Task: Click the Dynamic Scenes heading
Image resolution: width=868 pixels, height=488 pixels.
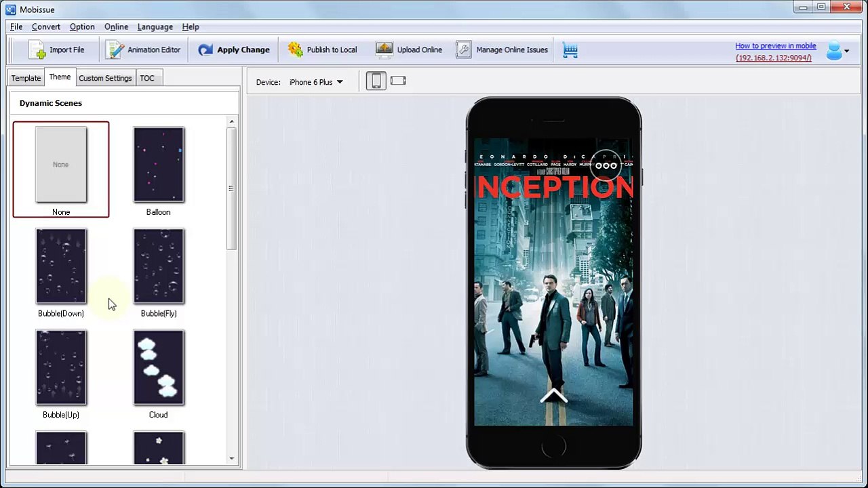Action: (51, 103)
